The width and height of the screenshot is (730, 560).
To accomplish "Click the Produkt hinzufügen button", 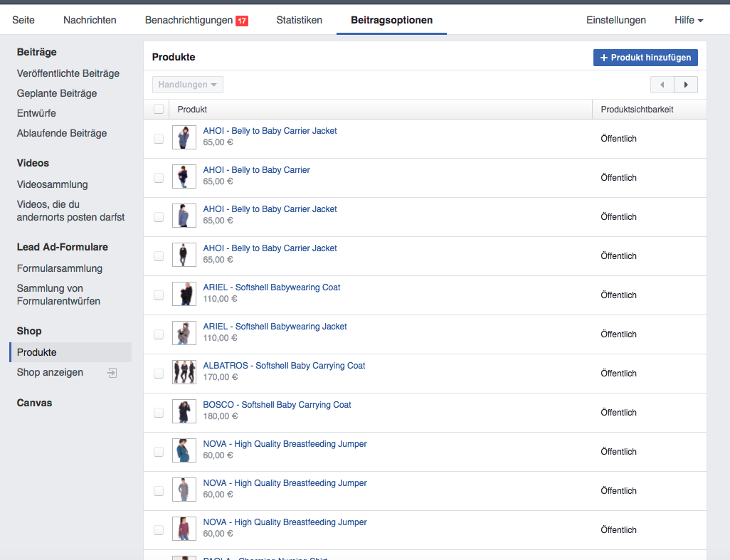I will tap(645, 58).
